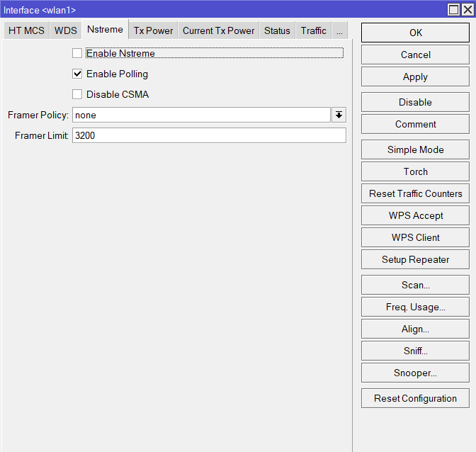This screenshot has height=452, width=476.
Task: Switch to the Status tab
Action: [x=277, y=30]
